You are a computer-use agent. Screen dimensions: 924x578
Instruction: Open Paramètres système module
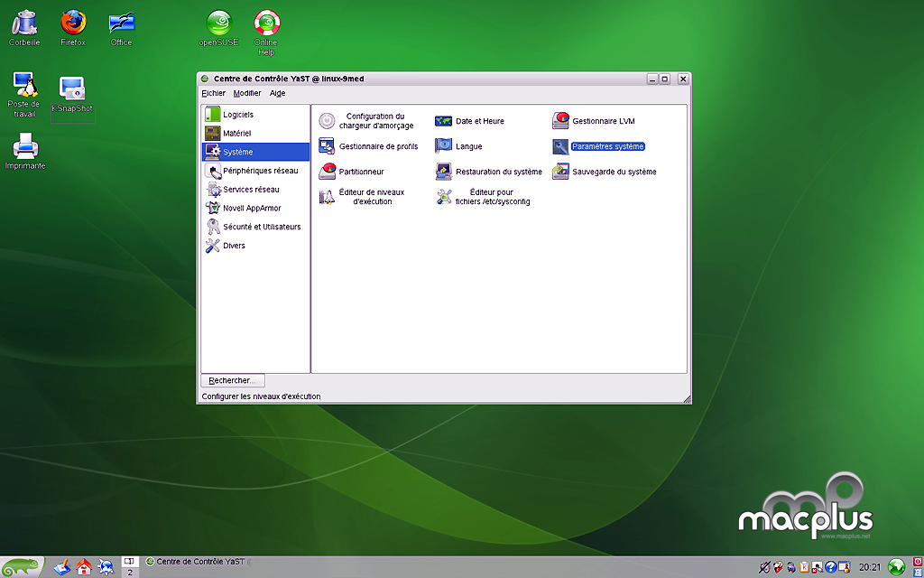[599, 146]
